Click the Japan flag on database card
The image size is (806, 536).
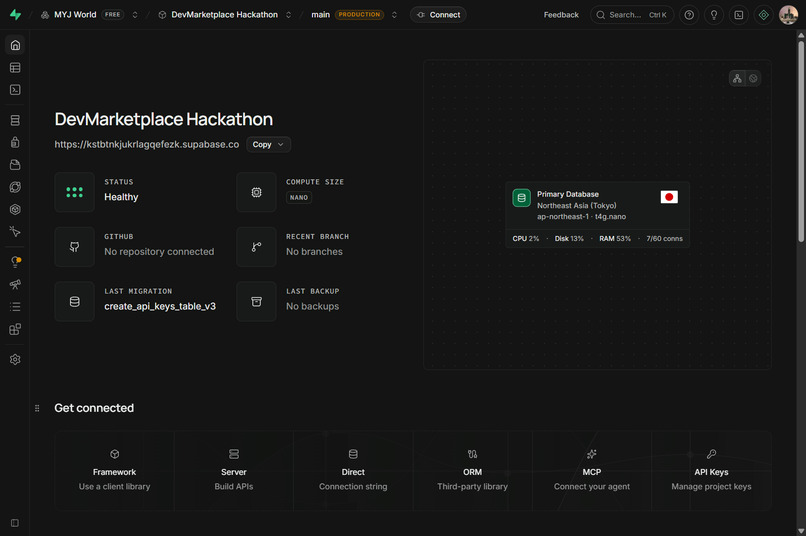(x=669, y=197)
